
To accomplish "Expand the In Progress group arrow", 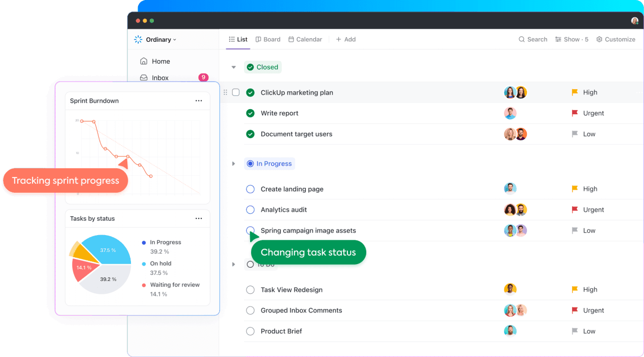I will 234,164.
